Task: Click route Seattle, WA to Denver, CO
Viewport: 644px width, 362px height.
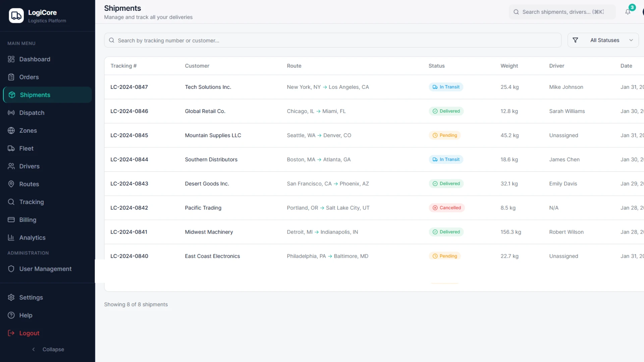Action: [x=319, y=135]
